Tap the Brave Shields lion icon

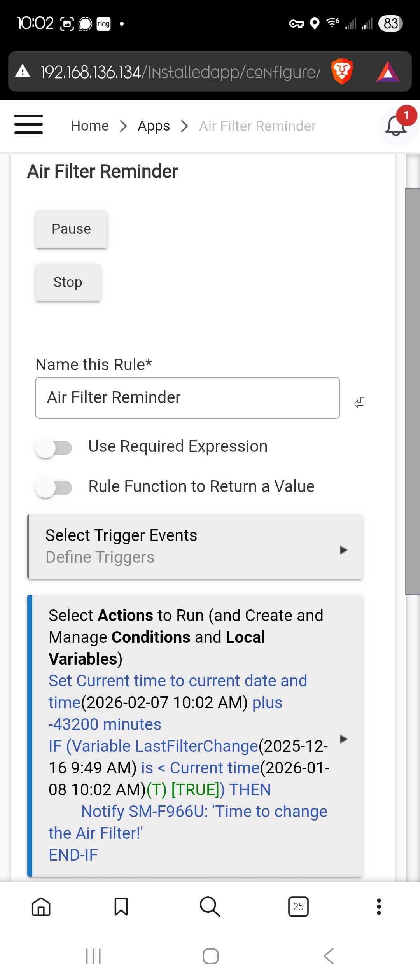tap(342, 72)
